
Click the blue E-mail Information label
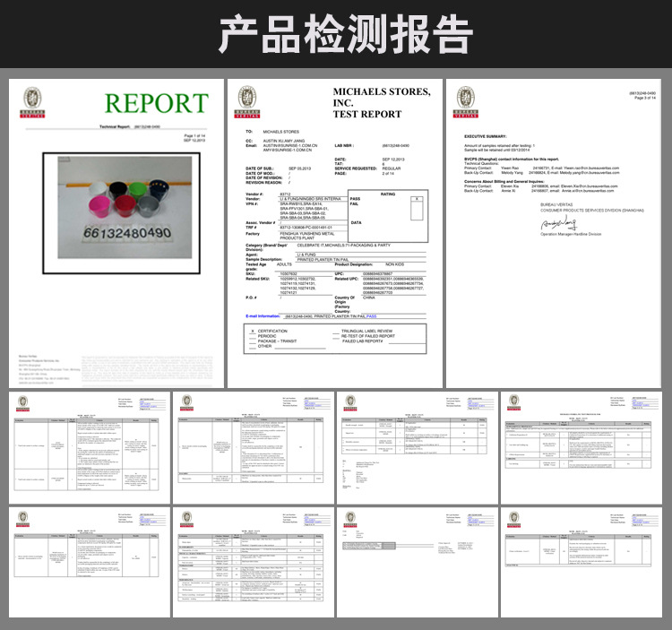263,316
